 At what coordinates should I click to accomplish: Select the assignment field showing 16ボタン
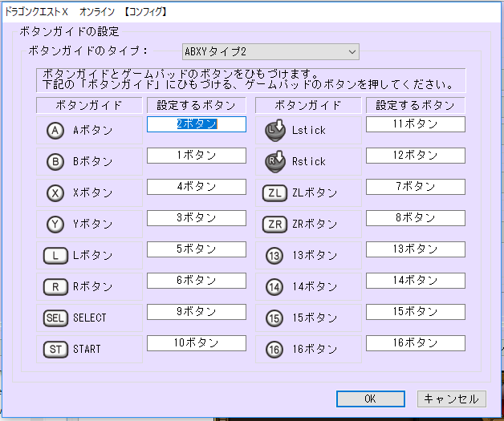(x=416, y=343)
